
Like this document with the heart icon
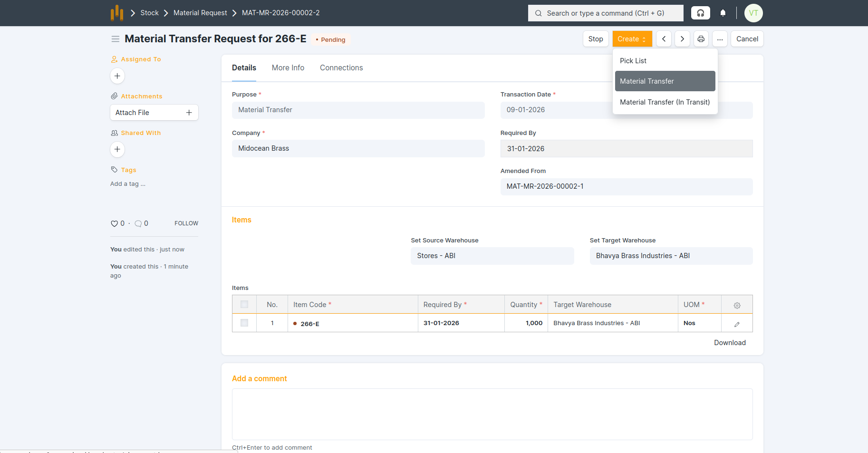point(114,223)
